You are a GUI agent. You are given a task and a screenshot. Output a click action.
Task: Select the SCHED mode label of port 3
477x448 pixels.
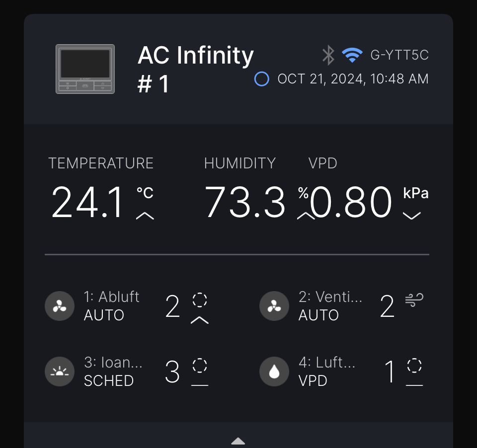(x=109, y=381)
